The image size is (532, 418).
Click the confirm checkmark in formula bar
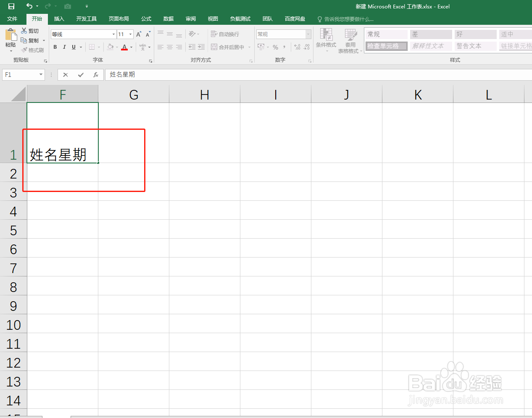tap(81, 75)
